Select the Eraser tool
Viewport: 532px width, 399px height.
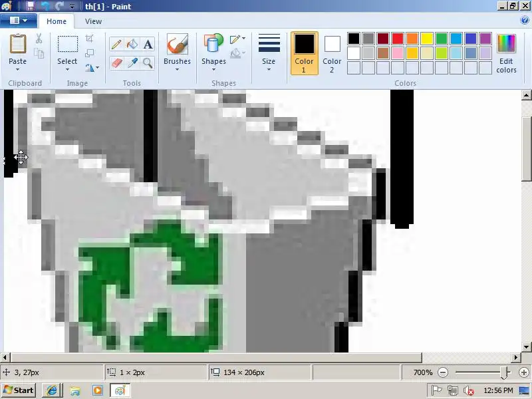click(x=116, y=63)
